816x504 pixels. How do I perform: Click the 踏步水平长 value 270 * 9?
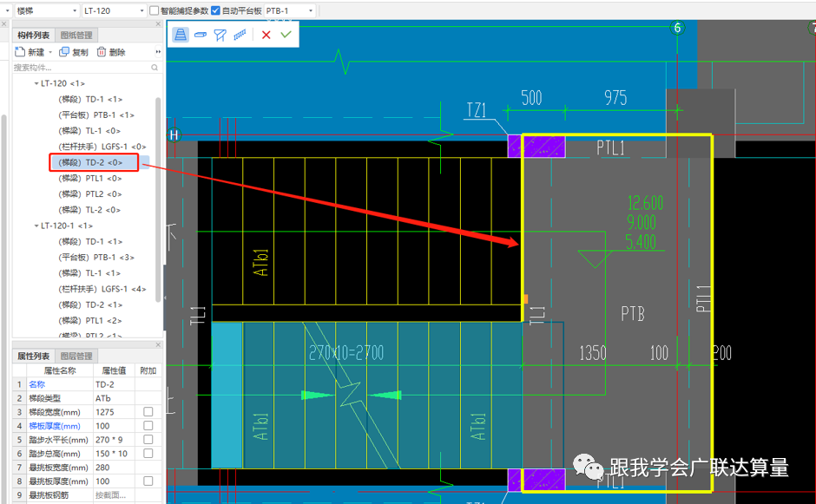[x=114, y=440]
